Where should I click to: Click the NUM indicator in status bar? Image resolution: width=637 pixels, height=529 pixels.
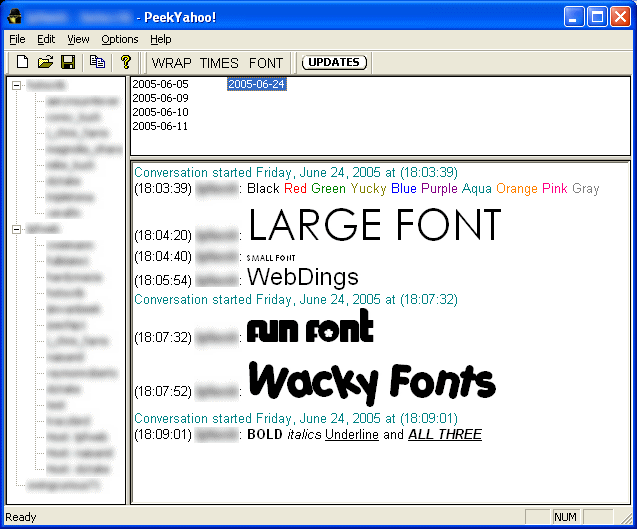565,517
